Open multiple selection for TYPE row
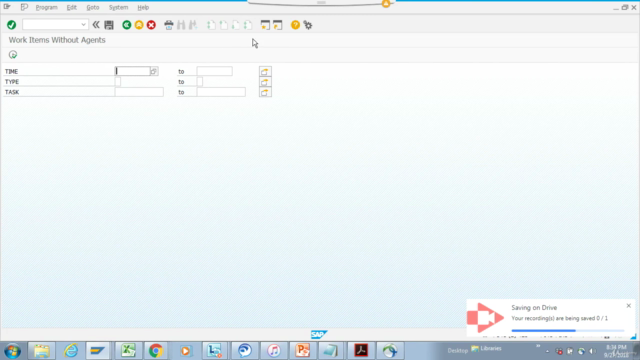 [265, 82]
